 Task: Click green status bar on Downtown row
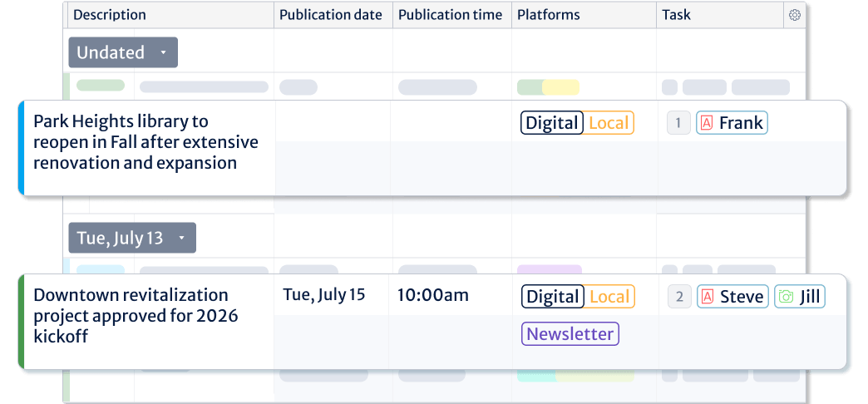coord(21,322)
